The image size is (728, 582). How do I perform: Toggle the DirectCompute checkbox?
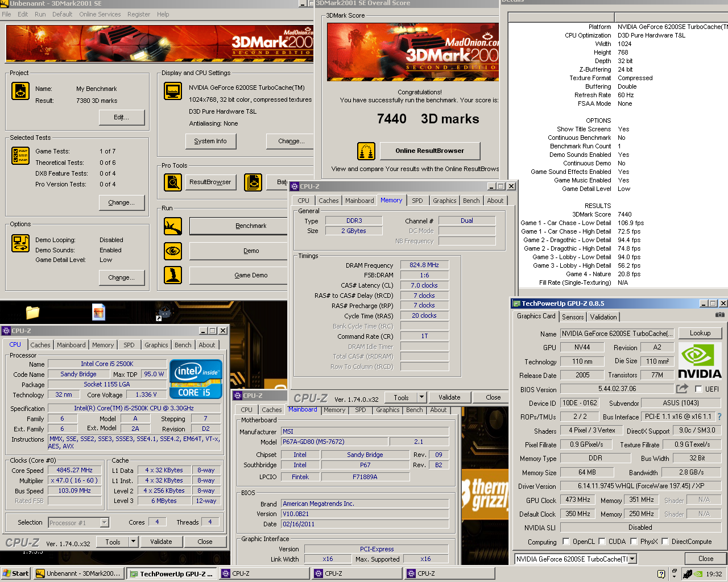coord(664,541)
